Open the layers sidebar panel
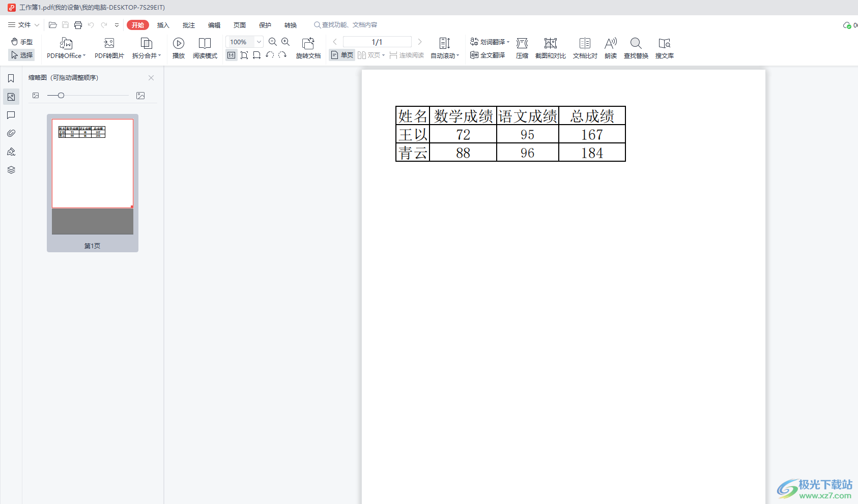The image size is (858, 504). 11,170
